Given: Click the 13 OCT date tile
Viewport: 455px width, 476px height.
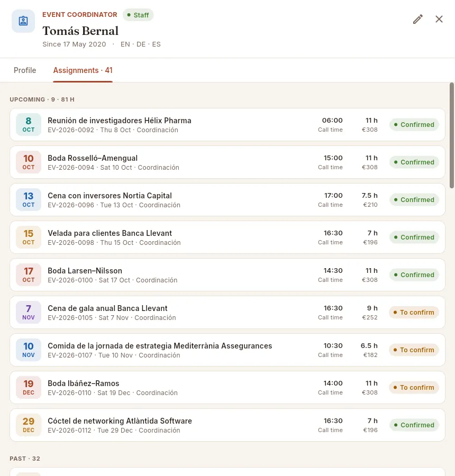Looking at the screenshot, I should [x=29, y=200].
